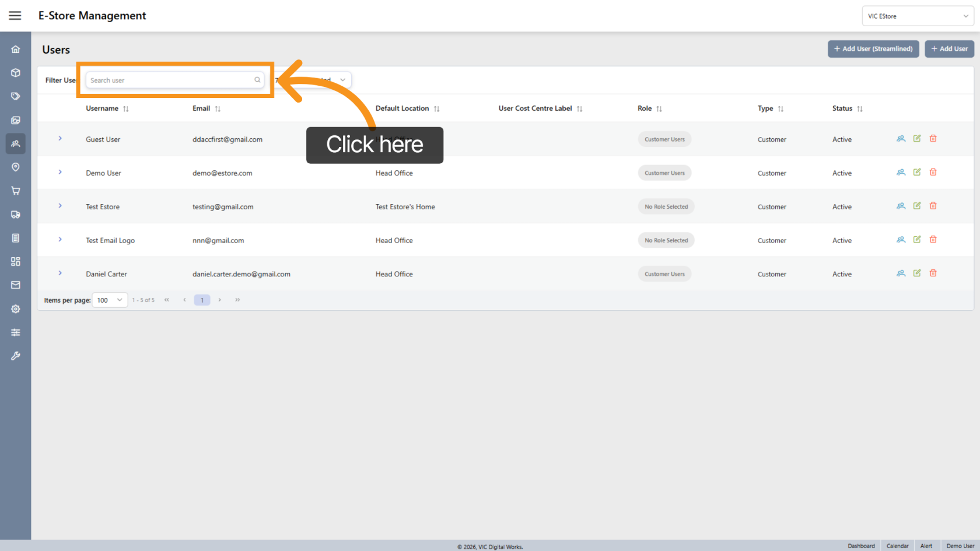Image resolution: width=980 pixels, height=551 pixels.
Task: Open the Tags section from the sidebar
Action: click(15, 96)
